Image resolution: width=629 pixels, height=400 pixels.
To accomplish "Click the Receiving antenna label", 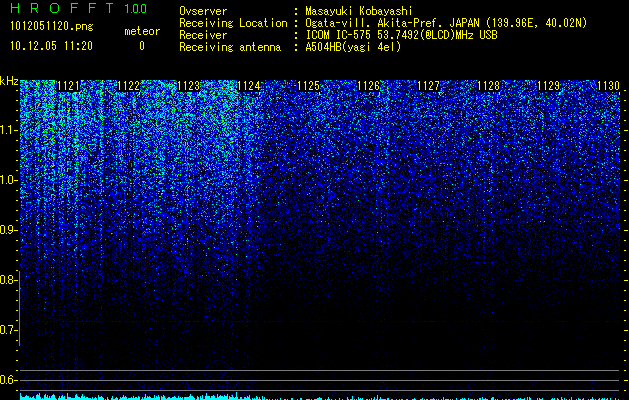I will tap(230, 47).
